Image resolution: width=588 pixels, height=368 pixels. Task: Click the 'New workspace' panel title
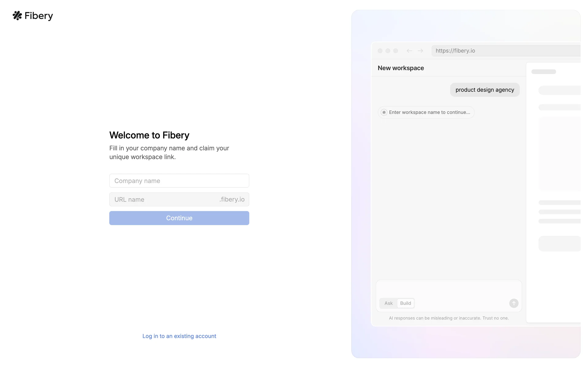click(x=401, y=68)
